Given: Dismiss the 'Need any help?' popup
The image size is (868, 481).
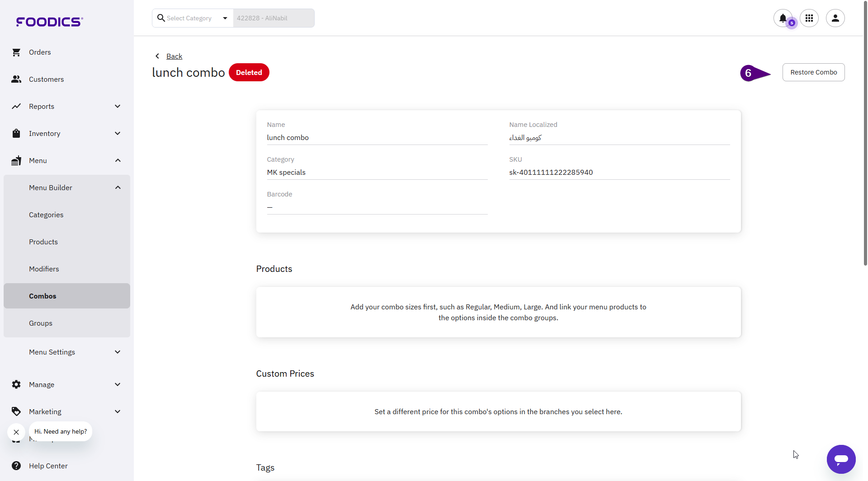Looking at the screenshot, I should point(16,432).
